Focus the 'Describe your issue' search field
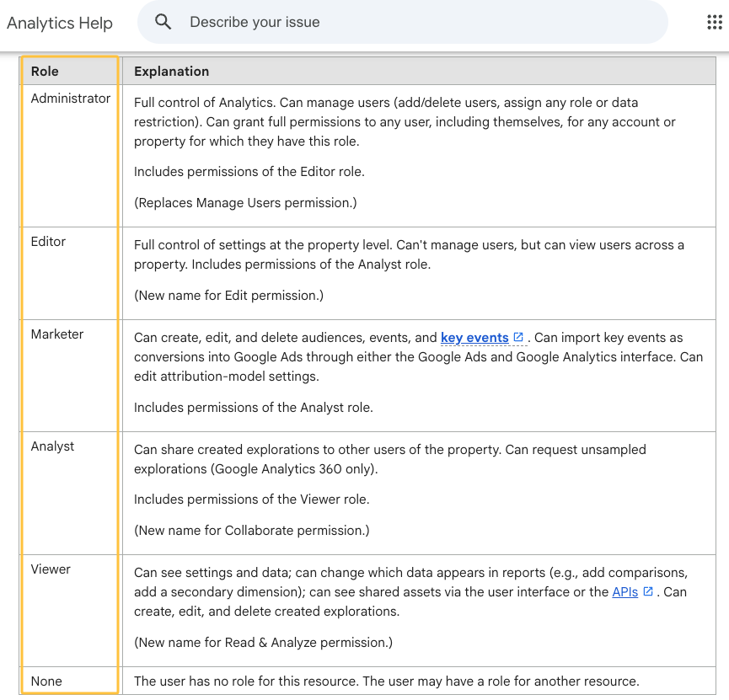729x700 pixels. point(403,22)
